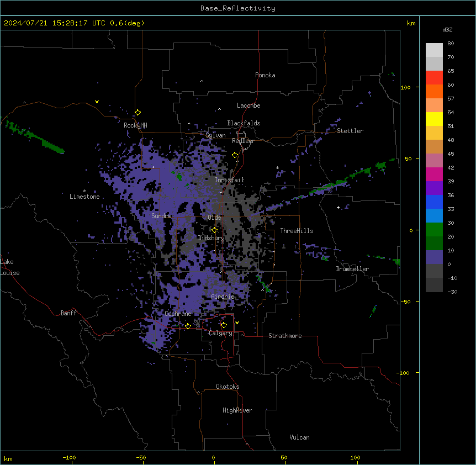Screen dimensions: 476x465
Task: Click the legend value 80
Action: click(451, 44)
